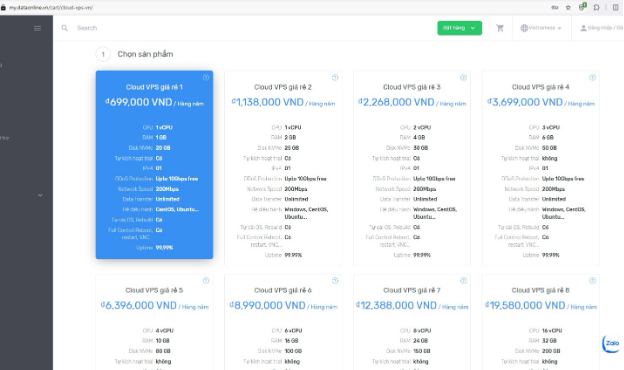Open the shopping cart icon
The width and height of the screenshot is (624, 370).
click(x=500, y=28)
